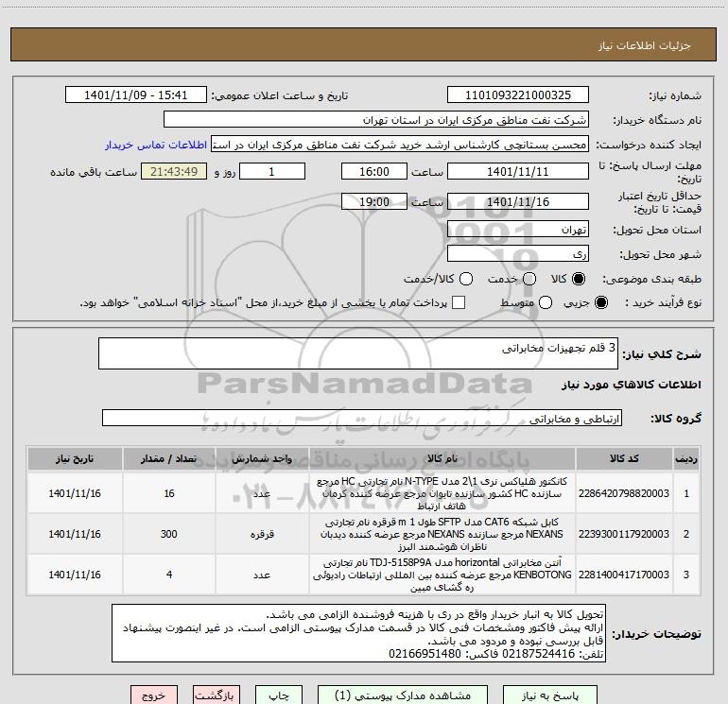Viewport: 728px width, 704px height.
Task: Click unit قرقره in row 2
Action: coord(262,534)
